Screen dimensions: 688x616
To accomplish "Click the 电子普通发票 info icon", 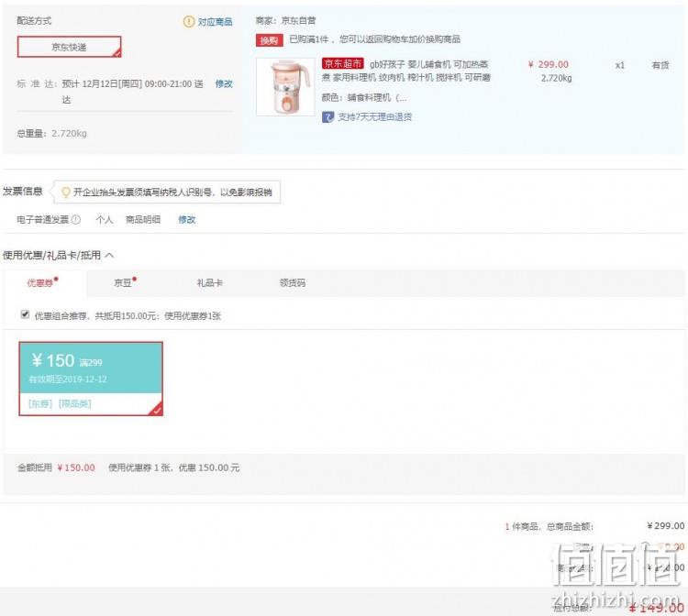I will click(x=76, y=219).
